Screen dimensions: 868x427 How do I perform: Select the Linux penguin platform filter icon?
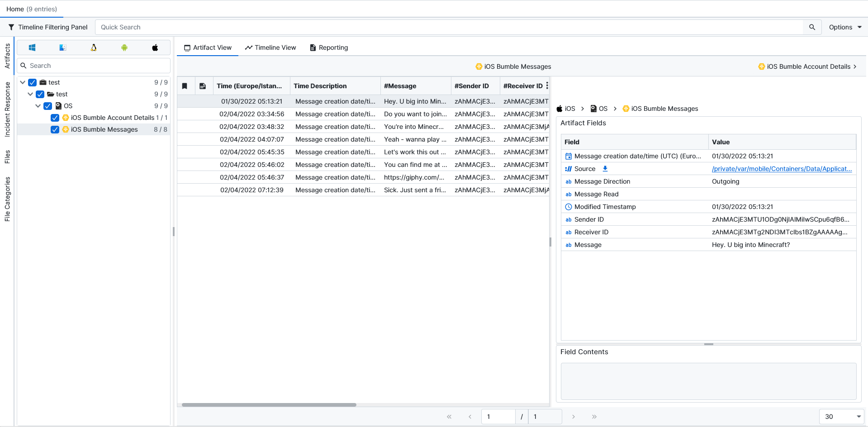coord(94,47)
